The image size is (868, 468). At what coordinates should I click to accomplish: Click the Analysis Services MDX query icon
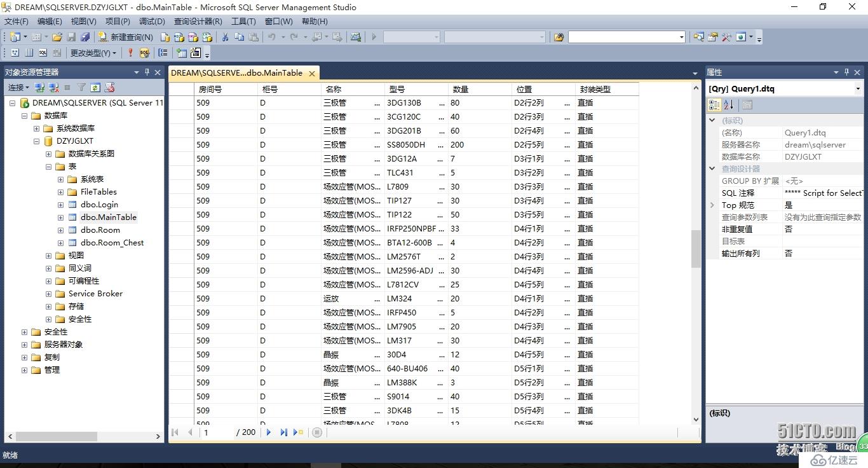[179, 37]
